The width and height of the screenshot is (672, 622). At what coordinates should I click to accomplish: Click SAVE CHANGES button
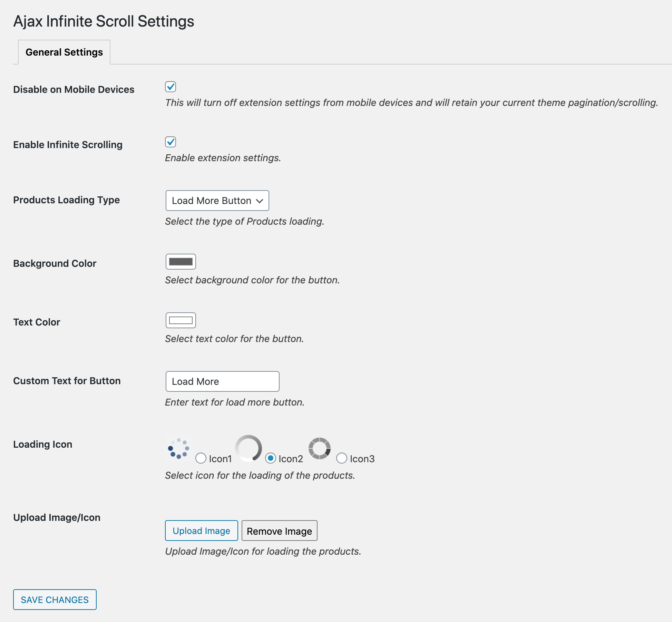(x=55, y=599)
